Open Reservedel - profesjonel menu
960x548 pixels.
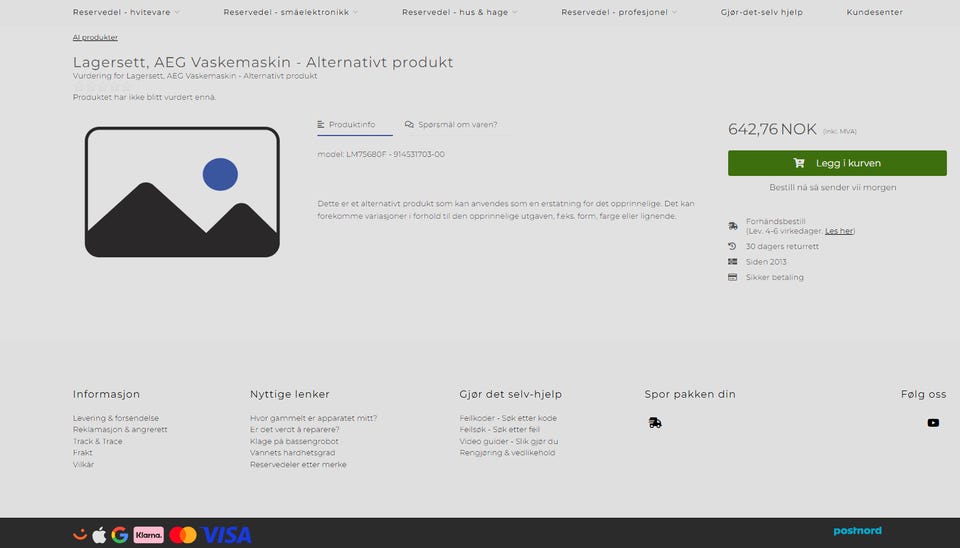(x=614, y=12)
